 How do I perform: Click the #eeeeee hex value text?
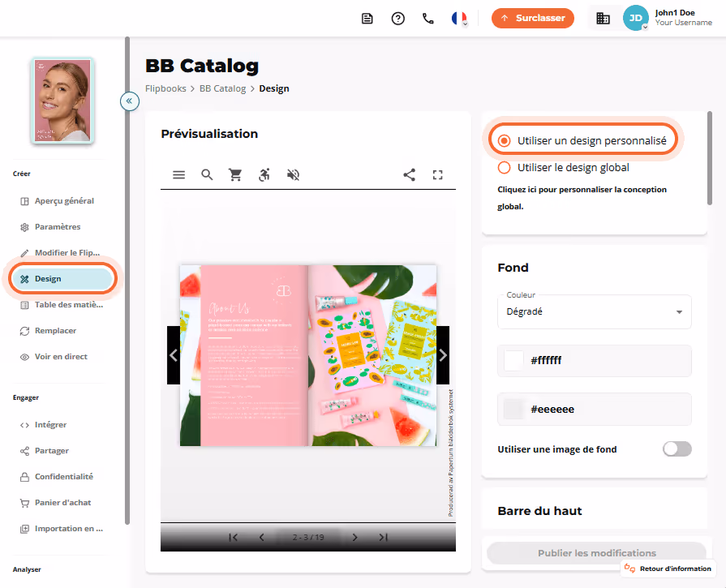point(552,410)
